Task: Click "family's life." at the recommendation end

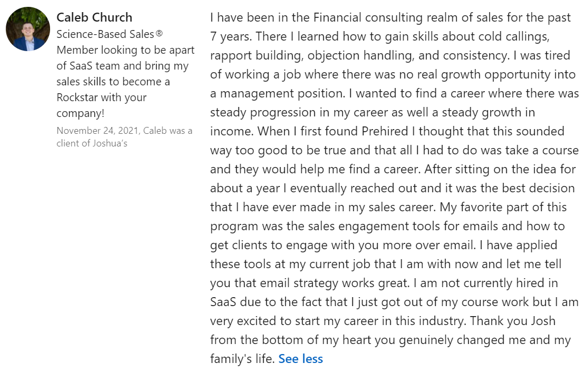Action: (x=242, y=359)
